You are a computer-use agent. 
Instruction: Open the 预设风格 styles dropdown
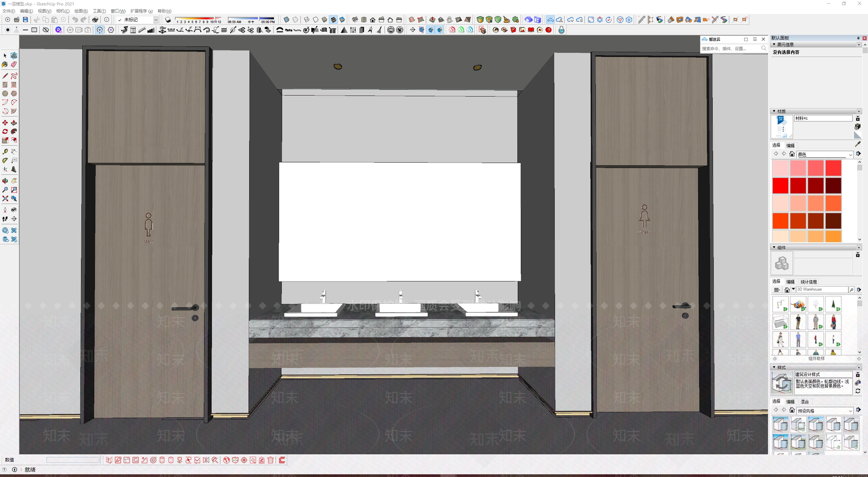click(825, 410)
